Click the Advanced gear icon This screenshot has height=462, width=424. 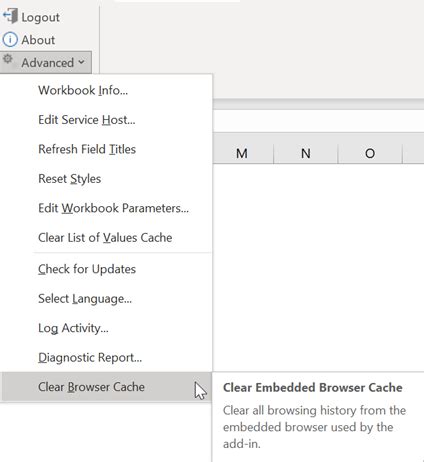8,59
